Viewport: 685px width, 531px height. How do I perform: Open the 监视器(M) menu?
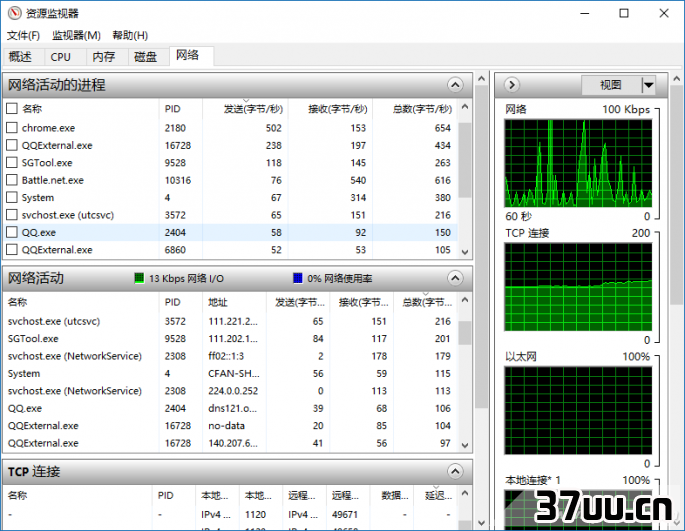coord(76,35)
